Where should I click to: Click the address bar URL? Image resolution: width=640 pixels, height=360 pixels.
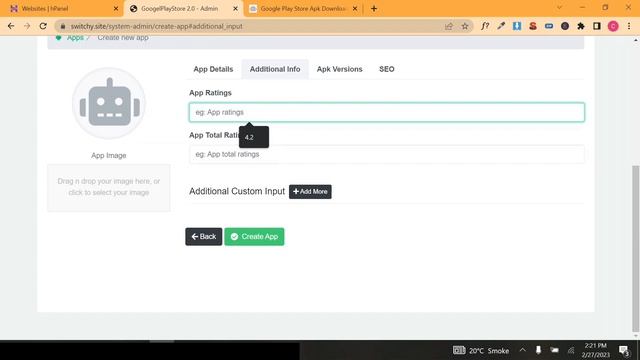click(x=156, y=26)
